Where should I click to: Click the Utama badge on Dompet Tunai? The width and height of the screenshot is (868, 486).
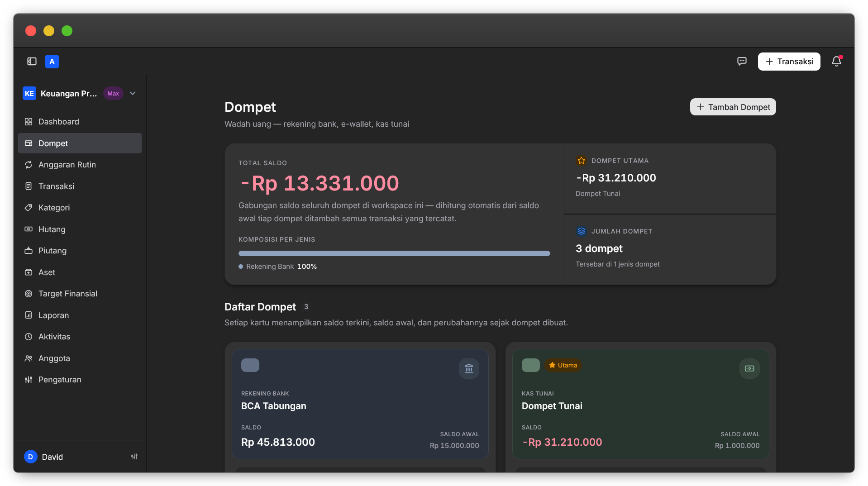[563, 365]
